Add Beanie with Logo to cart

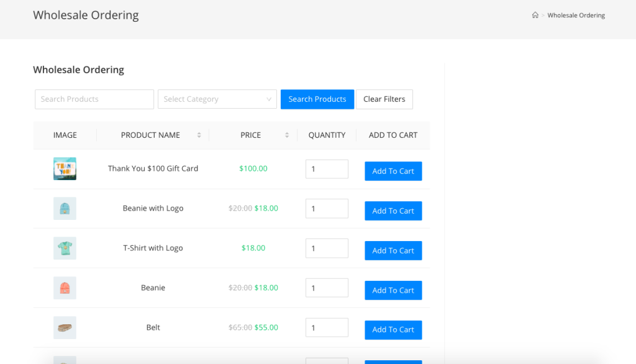point(393,211)
